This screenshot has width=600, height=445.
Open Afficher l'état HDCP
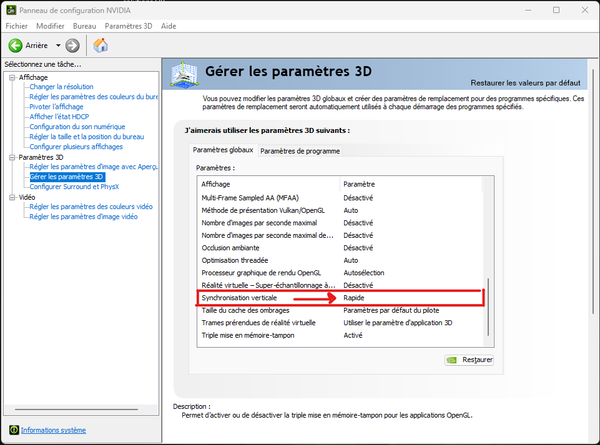[59, 117]
